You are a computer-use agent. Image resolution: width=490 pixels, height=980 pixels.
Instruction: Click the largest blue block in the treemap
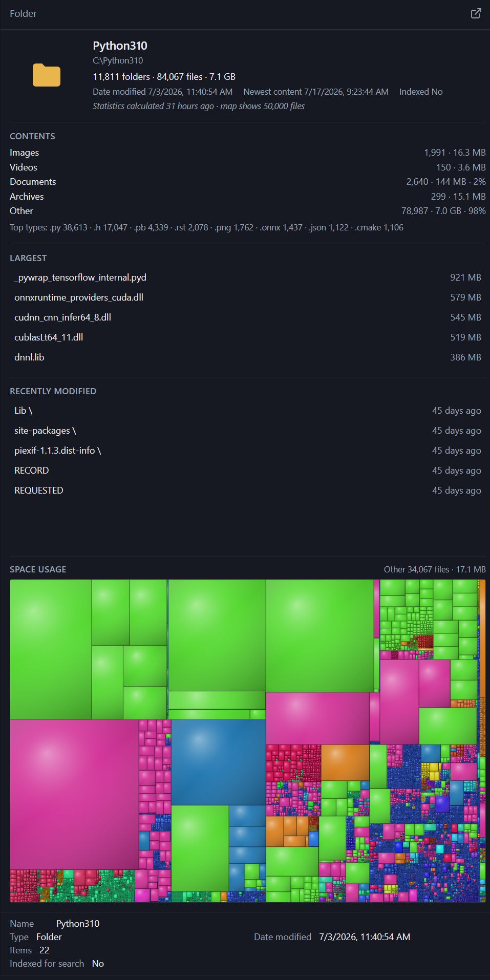click(x=219, y=762)
